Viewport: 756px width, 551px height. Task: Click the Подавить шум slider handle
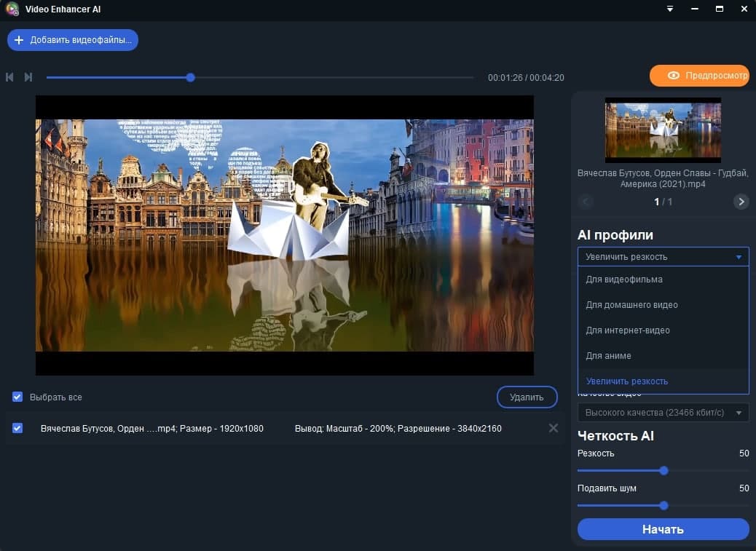(x=664, y=505)
